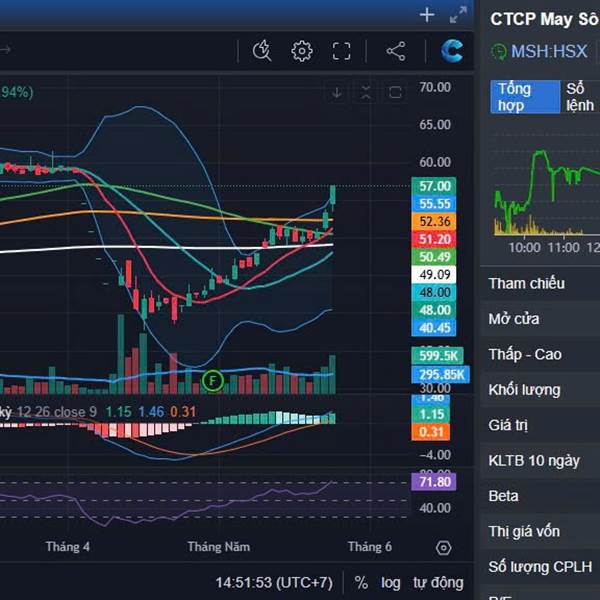Click the 57.00 current price label
Viewport: 600px width, 600px height.
pyautogui.click(x=434, y=186)
